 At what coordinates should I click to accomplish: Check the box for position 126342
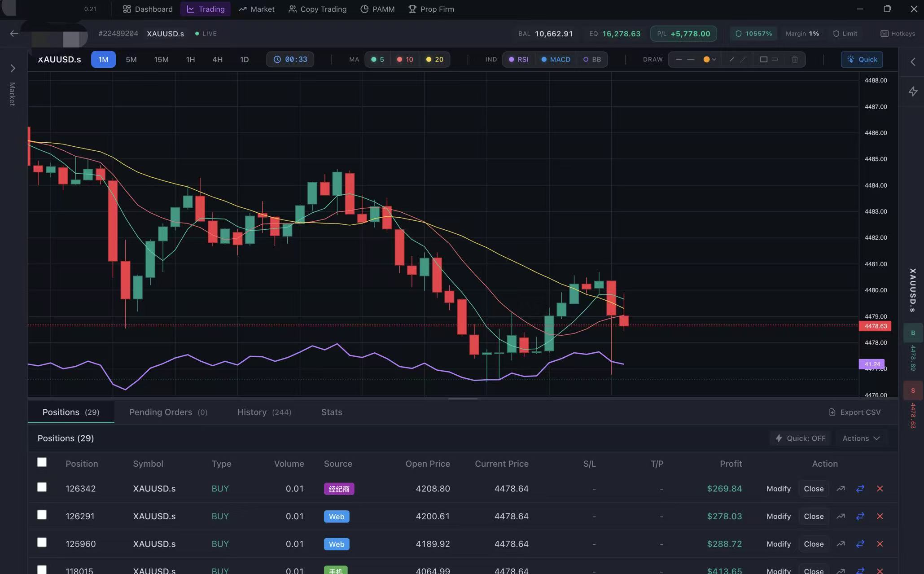click(x=42, y=487)
